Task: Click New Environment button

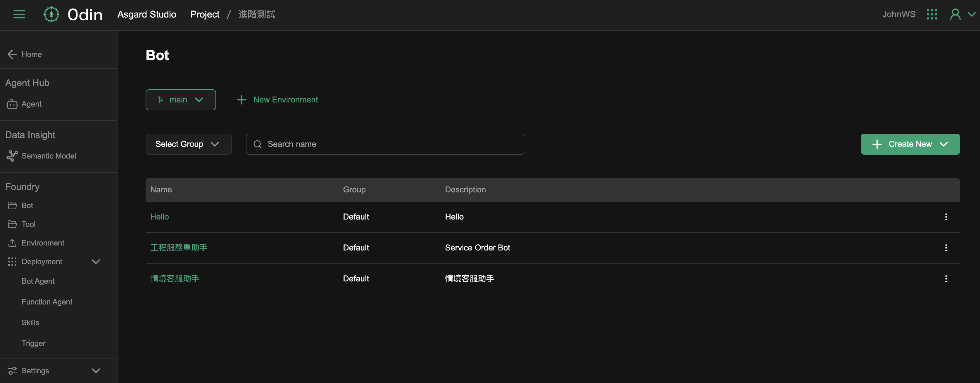Action: 277,100
